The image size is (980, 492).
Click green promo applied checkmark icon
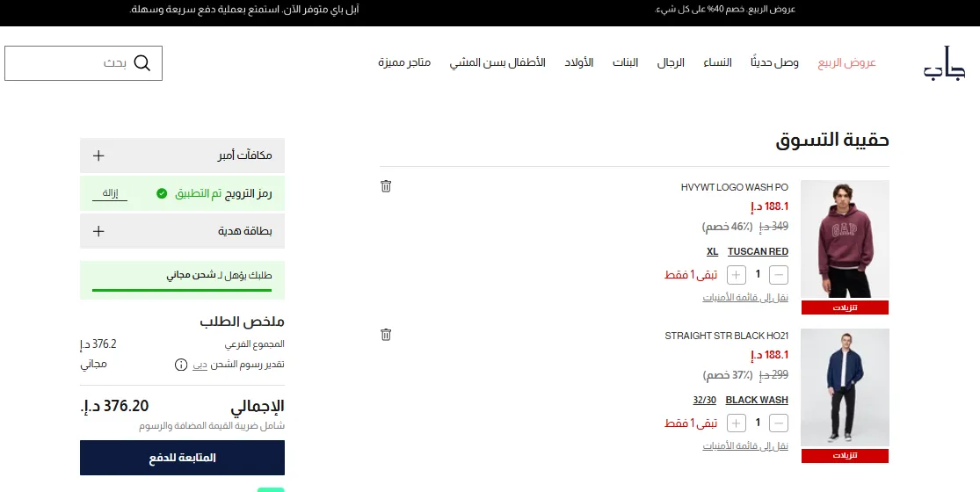point(162,193)
